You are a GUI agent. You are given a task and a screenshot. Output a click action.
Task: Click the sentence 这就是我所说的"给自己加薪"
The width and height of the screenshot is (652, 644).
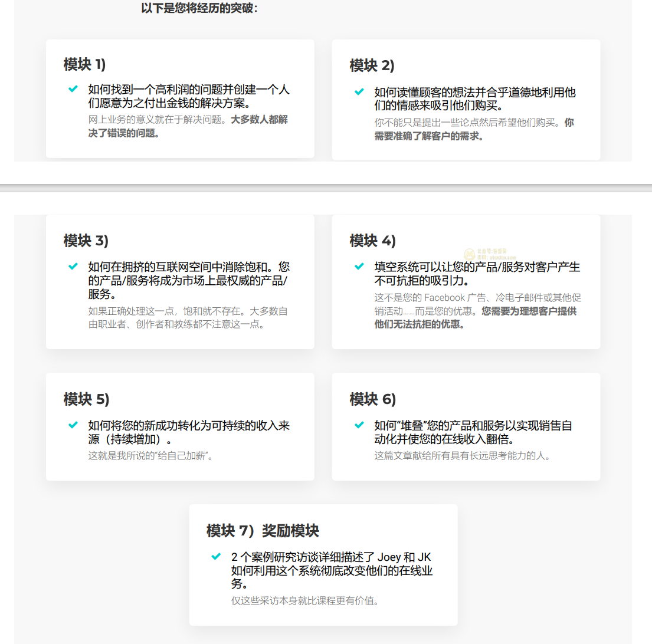150,455
